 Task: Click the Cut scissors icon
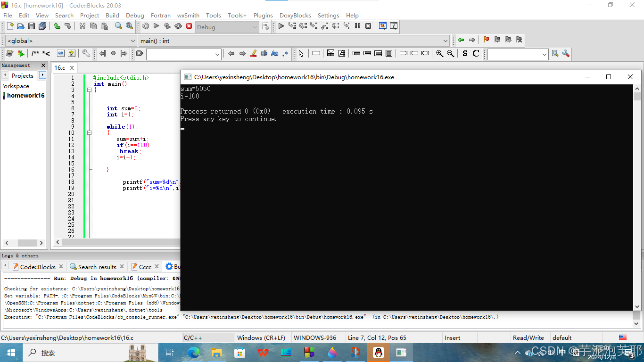click(x=83, y=26)
